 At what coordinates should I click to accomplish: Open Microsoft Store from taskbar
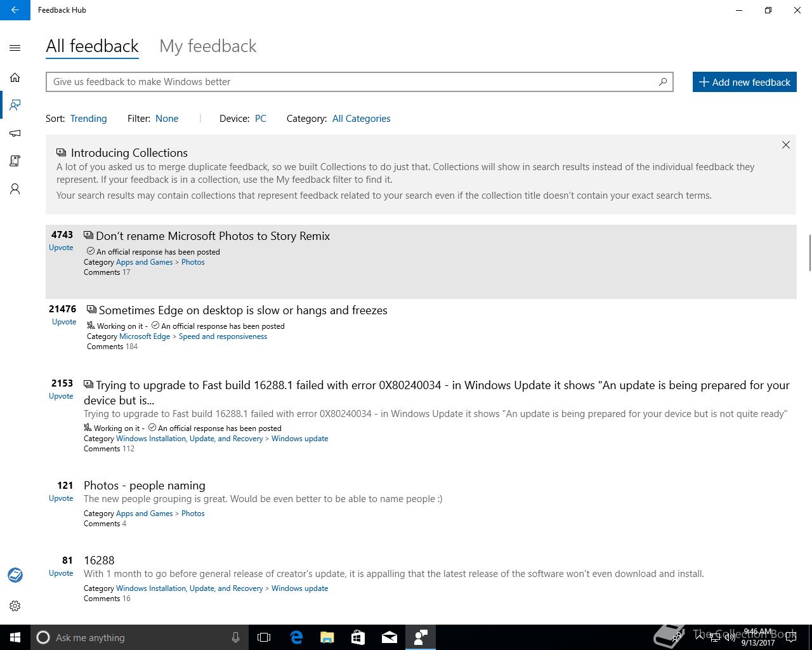coord(358,637)
